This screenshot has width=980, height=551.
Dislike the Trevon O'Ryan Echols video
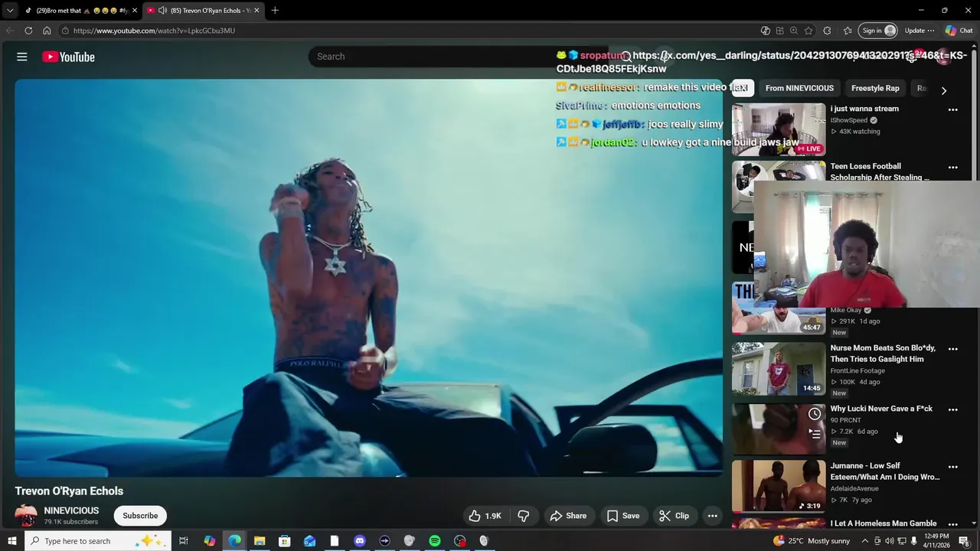click(524, 516)
